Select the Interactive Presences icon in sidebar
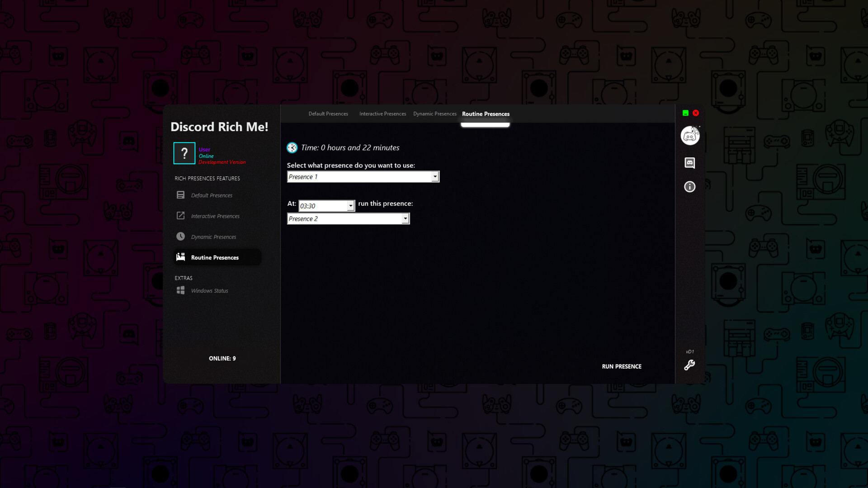868x488 pixels. [180, 216]
